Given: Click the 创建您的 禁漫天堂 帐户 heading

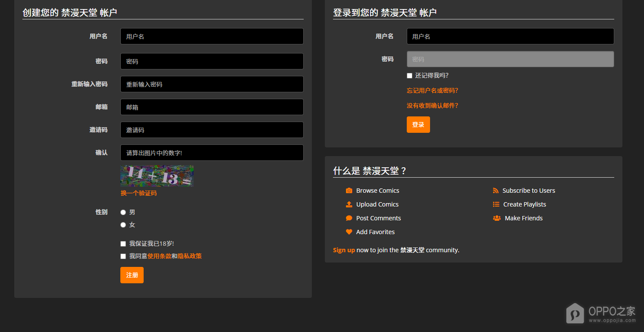Looking at the screenshot, I should point(70,13).
